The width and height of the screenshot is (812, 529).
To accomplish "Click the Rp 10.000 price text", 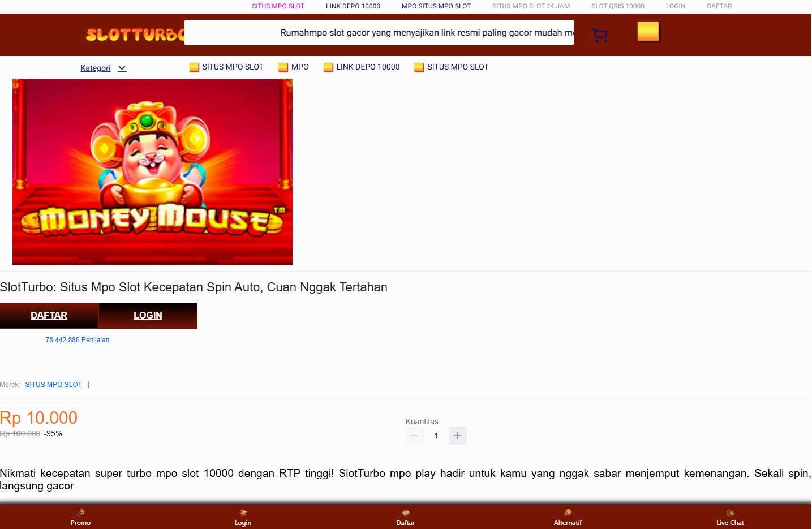I will click(x=38, y=418).
